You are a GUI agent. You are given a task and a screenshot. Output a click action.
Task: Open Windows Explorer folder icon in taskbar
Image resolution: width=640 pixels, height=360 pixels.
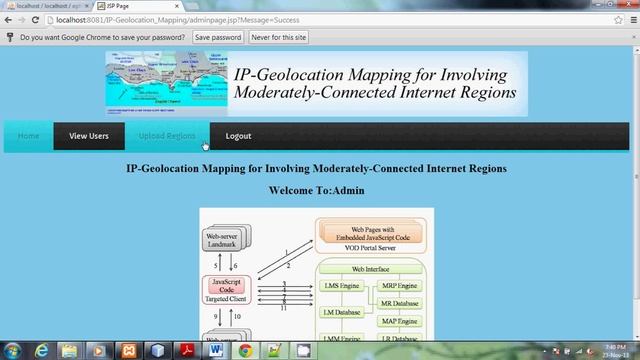click(x=69, y=351)
